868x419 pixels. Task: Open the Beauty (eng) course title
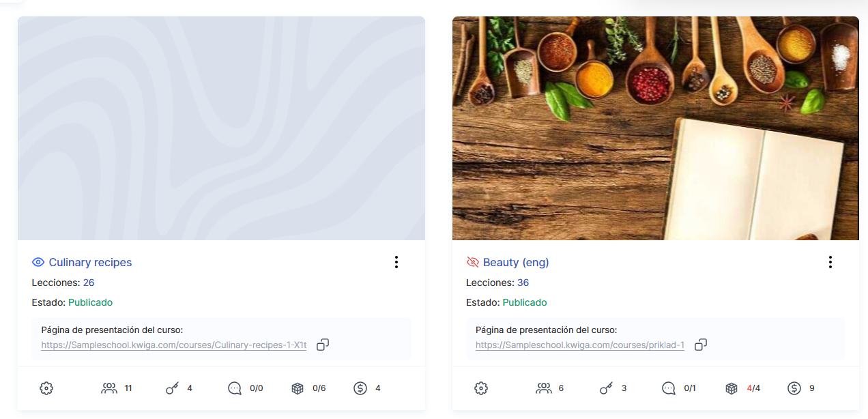point(516,262)
